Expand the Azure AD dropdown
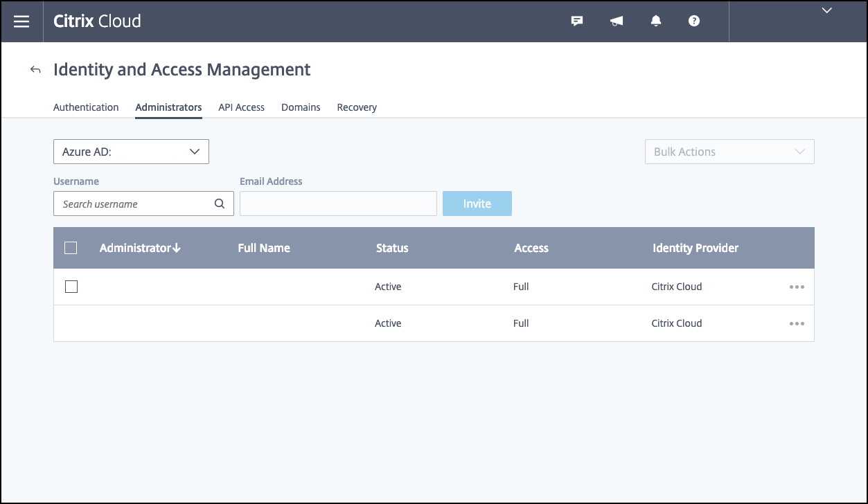868x504 pixels. click(x=131, y=152)
